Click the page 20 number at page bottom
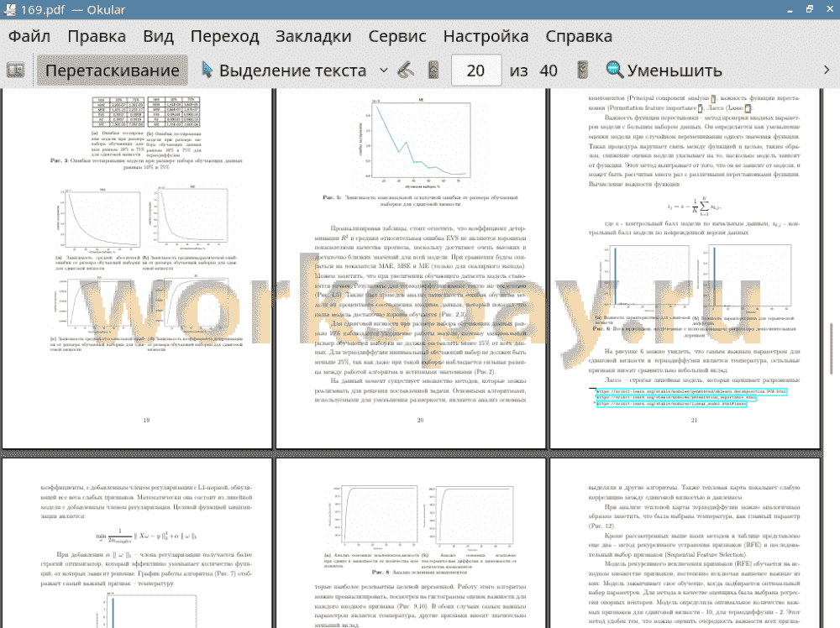Viewport: 840px width, 628px height. (x=421, y=421)
